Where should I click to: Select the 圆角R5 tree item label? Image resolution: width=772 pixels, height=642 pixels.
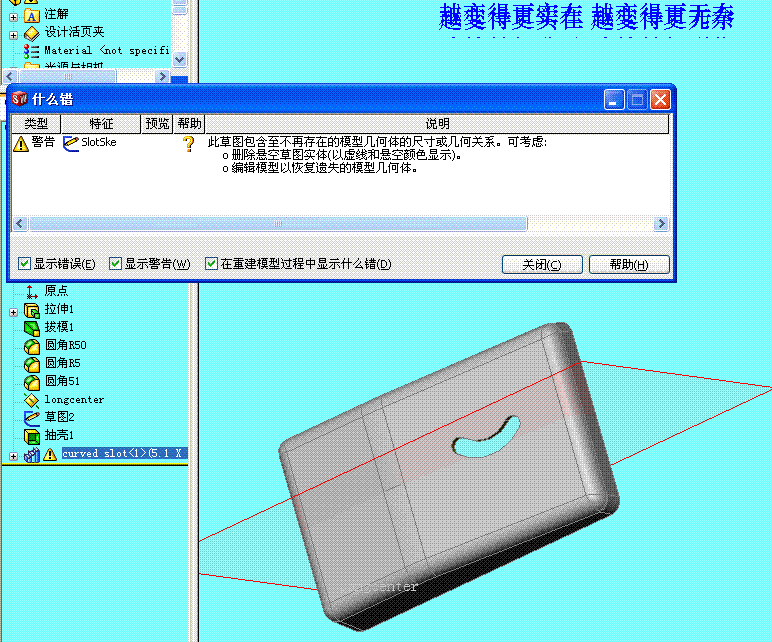pos(63,363)
